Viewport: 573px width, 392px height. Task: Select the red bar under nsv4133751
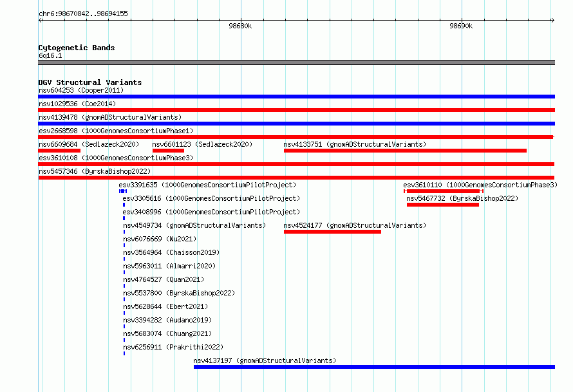point(405,151)
